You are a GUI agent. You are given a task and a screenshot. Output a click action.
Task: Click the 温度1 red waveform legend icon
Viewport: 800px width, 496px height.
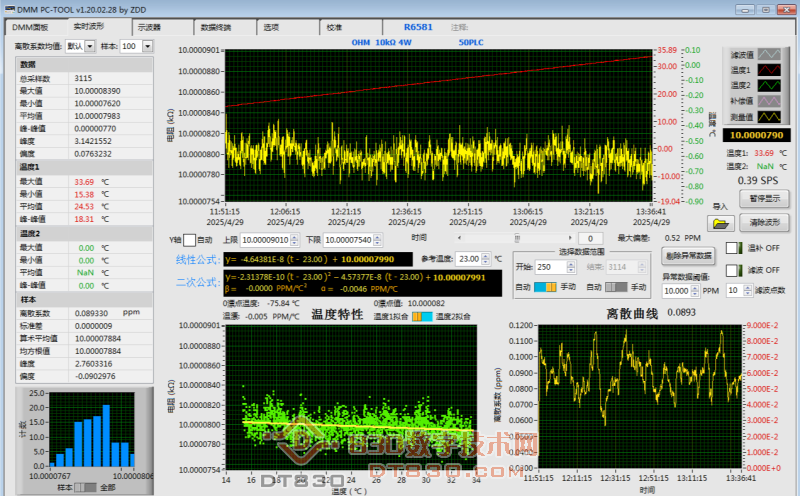[x=769, y=70]
